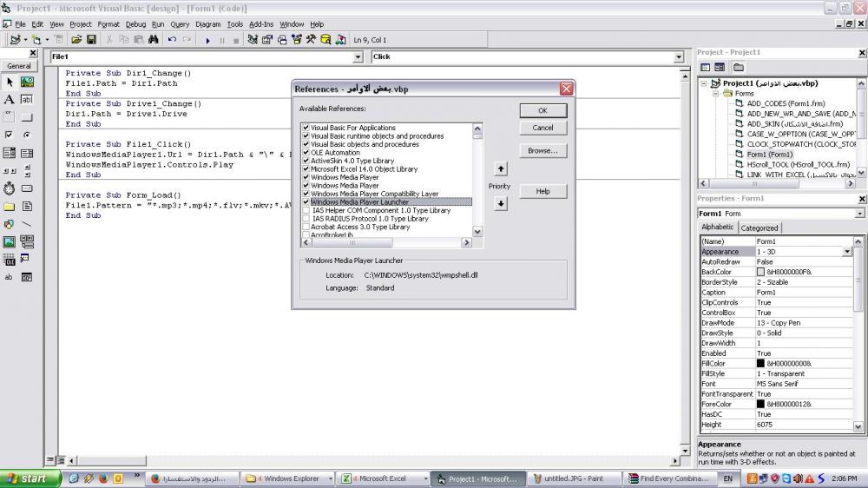Click the ForeColor swatch in Properties
The image size is (868, 488).
pos(760,405)
